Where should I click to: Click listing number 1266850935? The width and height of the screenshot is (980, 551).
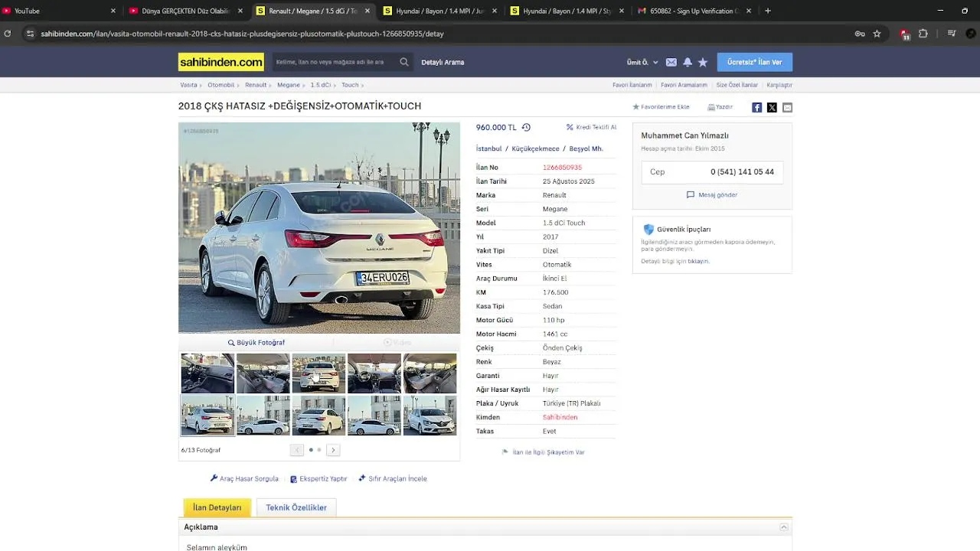pyautogui.click(x=562, y=168)
